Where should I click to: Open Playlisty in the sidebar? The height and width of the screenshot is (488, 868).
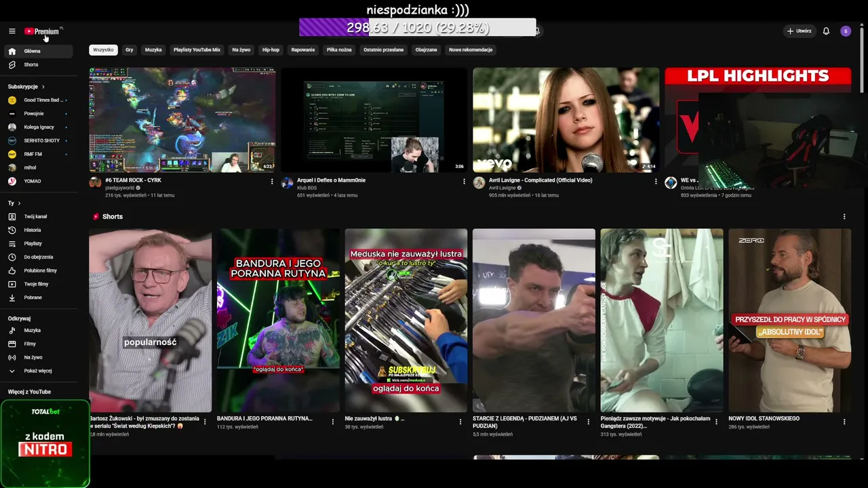coord(39,243)
